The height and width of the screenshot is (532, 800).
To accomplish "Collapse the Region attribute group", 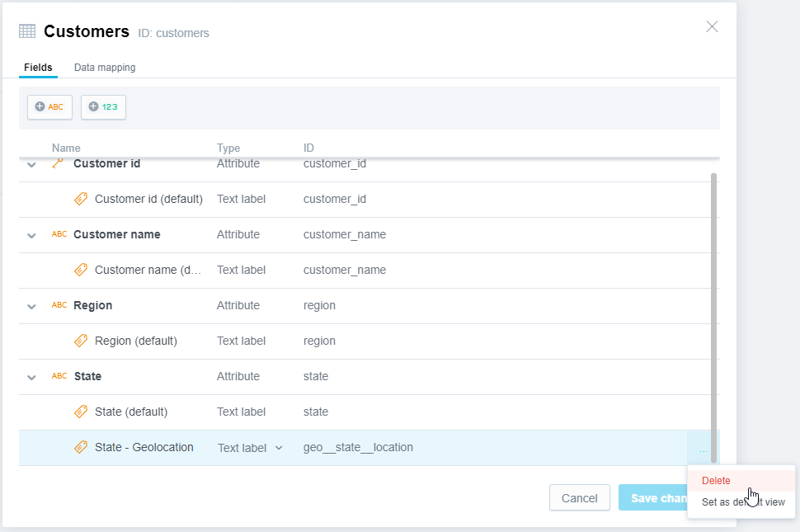I will click(x=31, y=305).
